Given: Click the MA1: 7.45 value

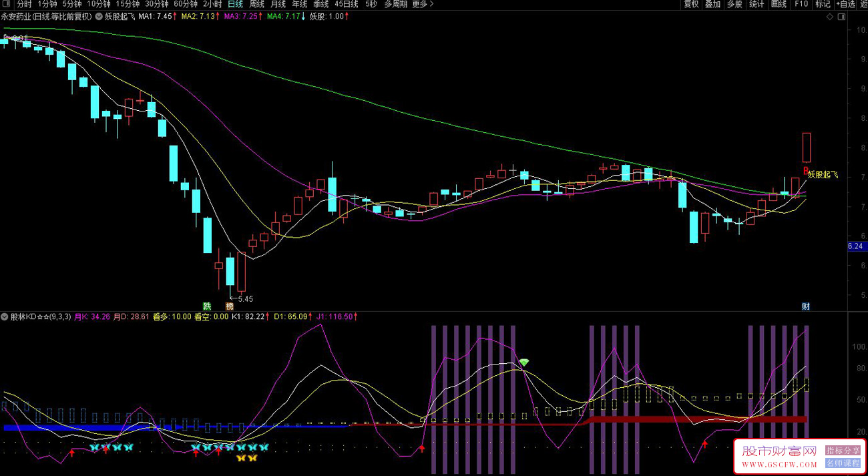Looking at the screenshot, I should pyautogui.click(x=155, y=16).
